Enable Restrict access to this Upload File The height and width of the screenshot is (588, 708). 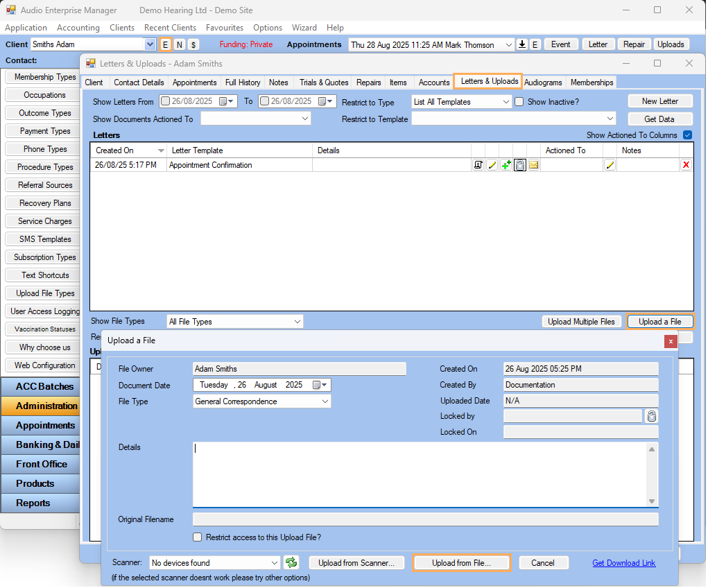click(198, 537)
